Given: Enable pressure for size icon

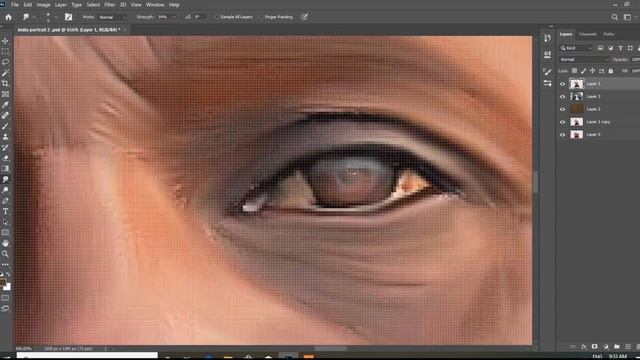Looking at the screenshot, I should click(304, 17).
